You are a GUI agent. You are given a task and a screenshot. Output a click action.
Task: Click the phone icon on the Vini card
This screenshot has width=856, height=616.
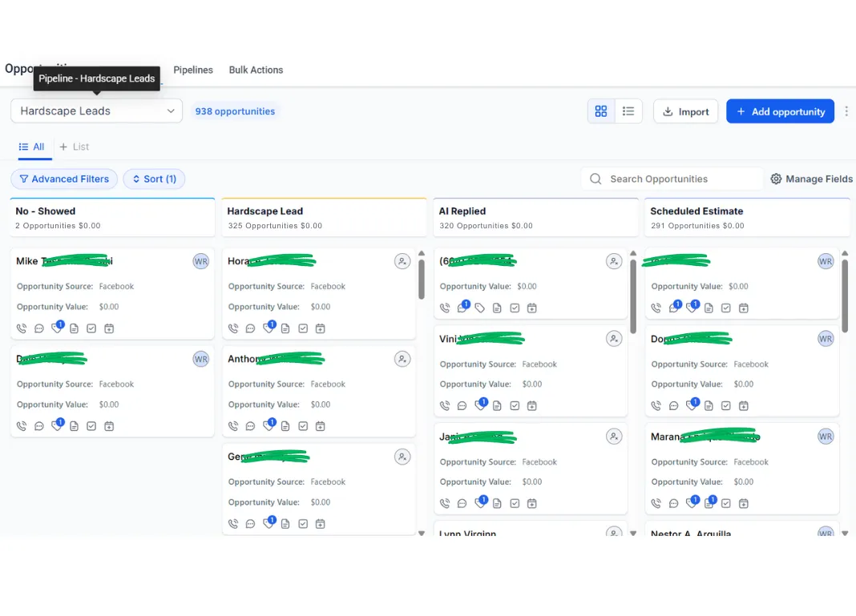445,405
